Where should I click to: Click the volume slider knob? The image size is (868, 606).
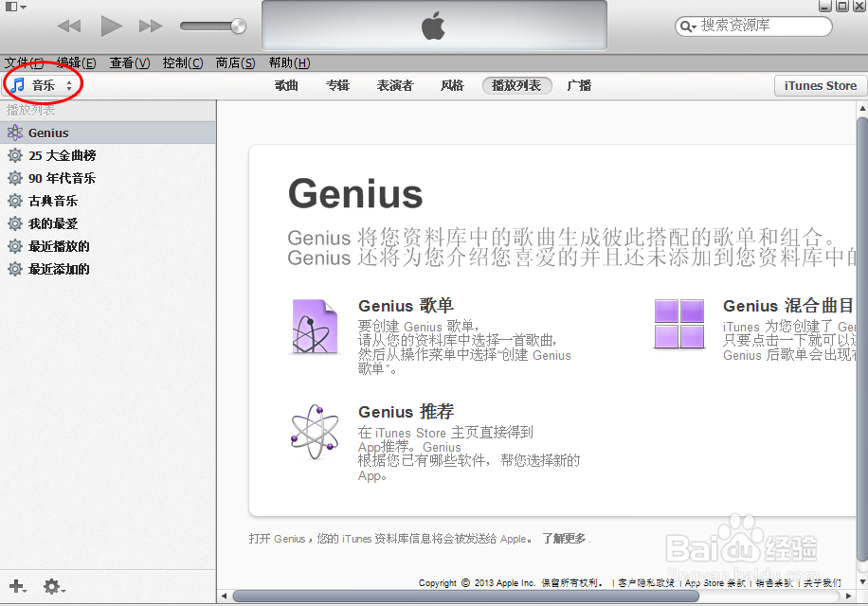[239, 26]
